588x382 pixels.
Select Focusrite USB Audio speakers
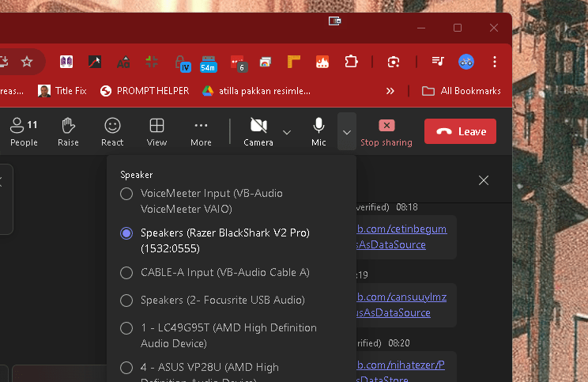tap(213, 301)
